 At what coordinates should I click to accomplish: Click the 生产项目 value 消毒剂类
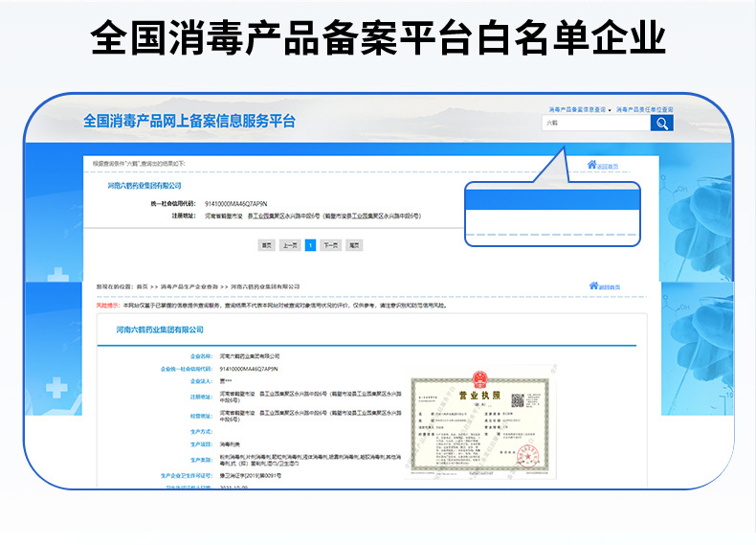[x=230, y=444]
